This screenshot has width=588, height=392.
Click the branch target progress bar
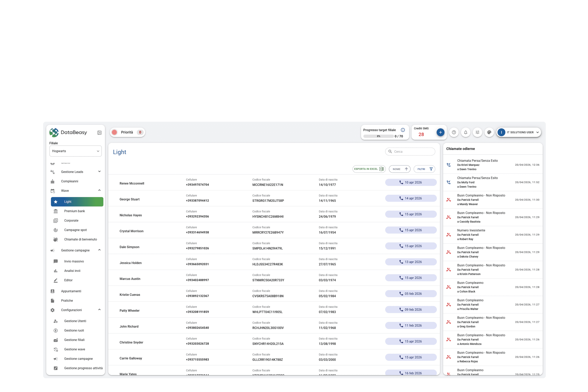pyautogui.click(x=378, y=136)
